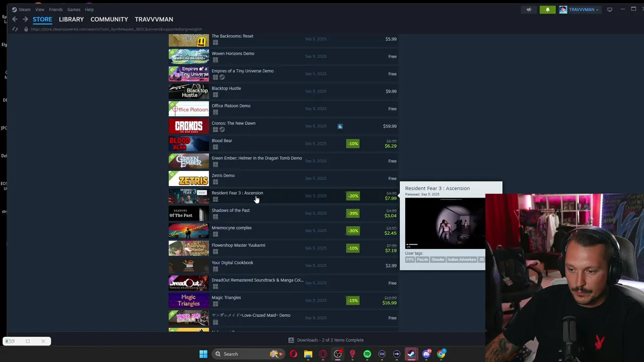Open DreadOut Remastered Soundtrack listing

pyautogui.click(x=283, y=283)
